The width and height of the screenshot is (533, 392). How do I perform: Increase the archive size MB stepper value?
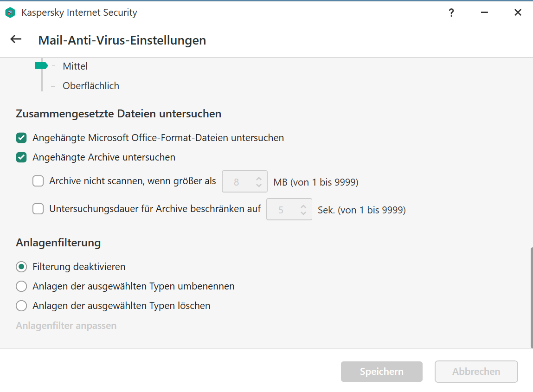coord(259,178)
